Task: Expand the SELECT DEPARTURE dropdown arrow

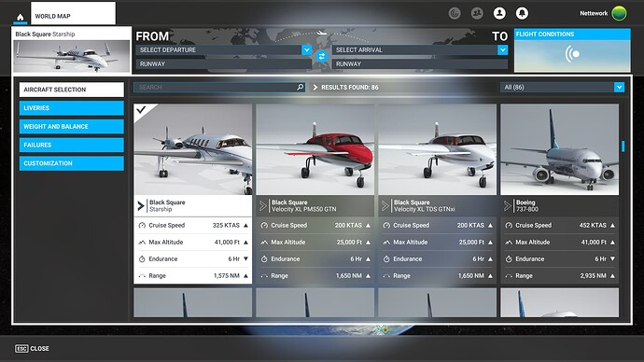Action: [x=307, y=49]
